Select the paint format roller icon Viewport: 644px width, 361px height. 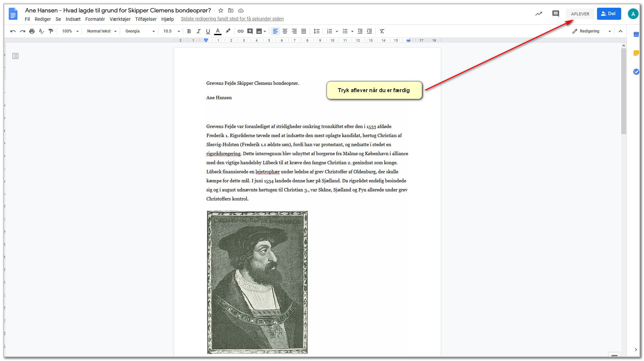point(51,31)
